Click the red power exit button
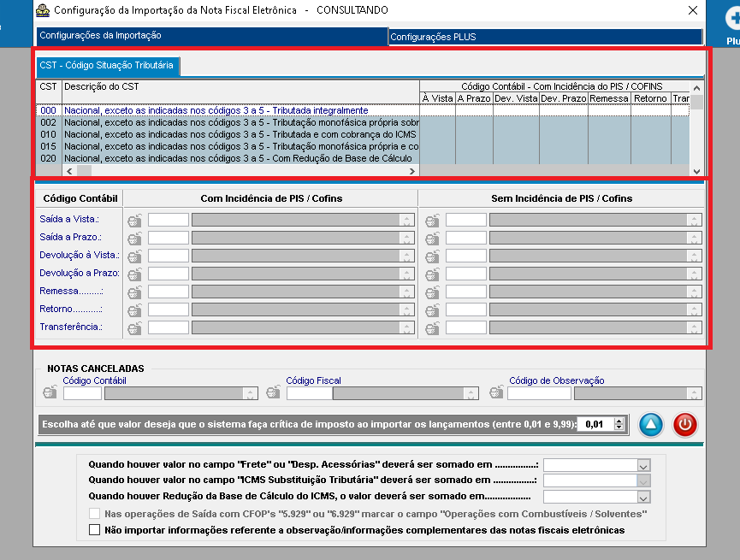This screenshot has width=740, height=560. (x=684, y=425)
